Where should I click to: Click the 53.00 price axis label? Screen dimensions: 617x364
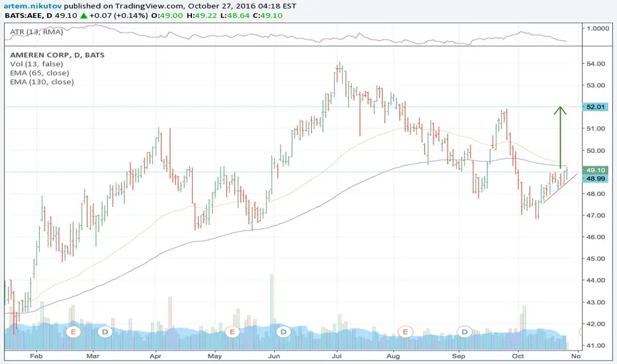pos(596,85)
